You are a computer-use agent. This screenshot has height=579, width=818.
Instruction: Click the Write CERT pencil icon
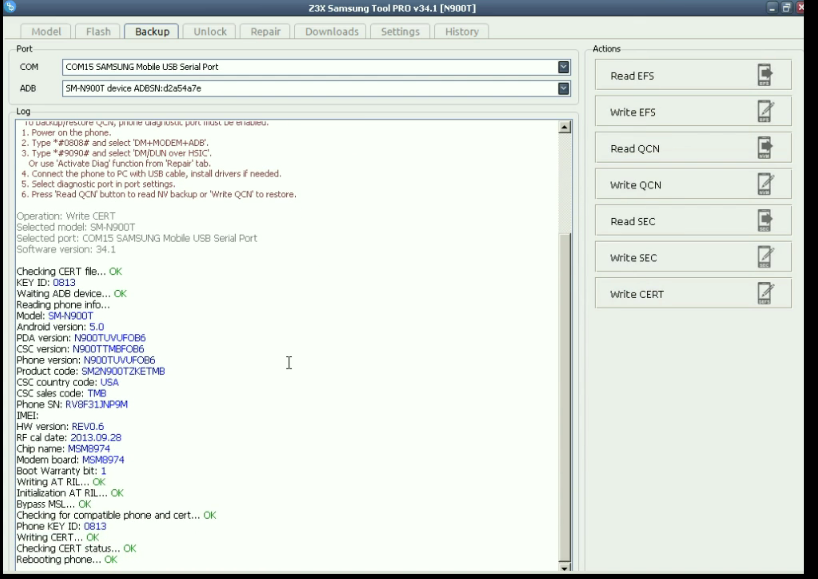point(765,294)
